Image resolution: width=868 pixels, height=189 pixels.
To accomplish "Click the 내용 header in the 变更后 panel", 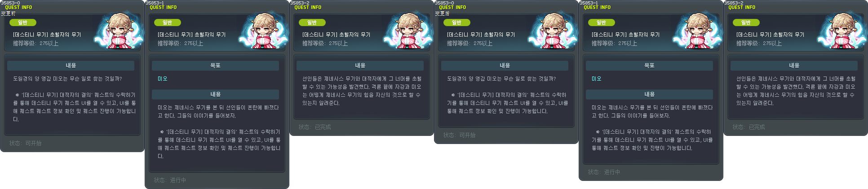I will [x=505, y=66].
